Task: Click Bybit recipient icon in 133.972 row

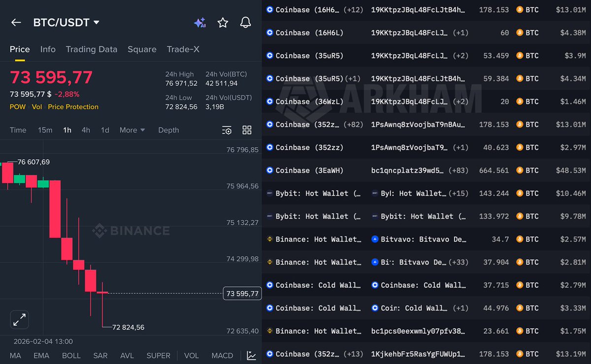Action: pyautogui.click(x=375, y=216)
